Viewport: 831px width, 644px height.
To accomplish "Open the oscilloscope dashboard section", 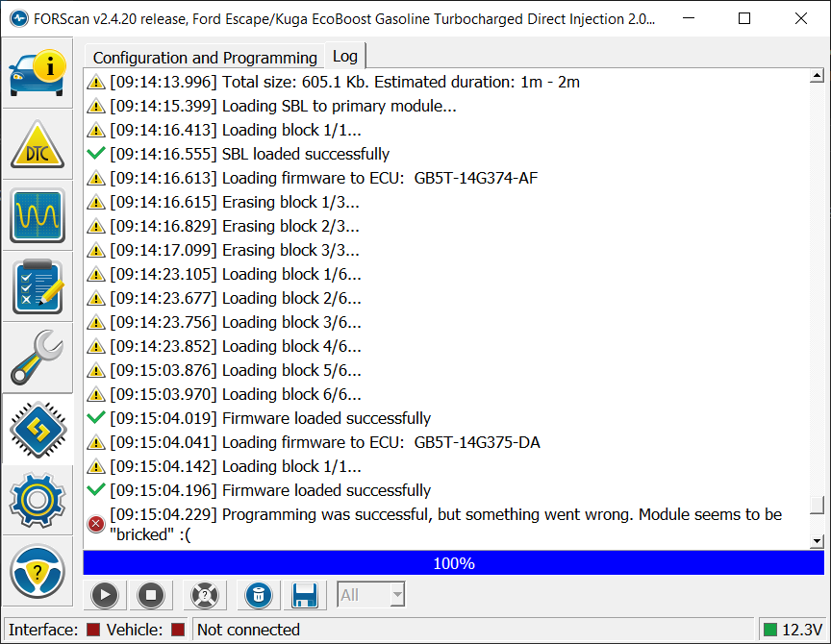I will point(38,215).
